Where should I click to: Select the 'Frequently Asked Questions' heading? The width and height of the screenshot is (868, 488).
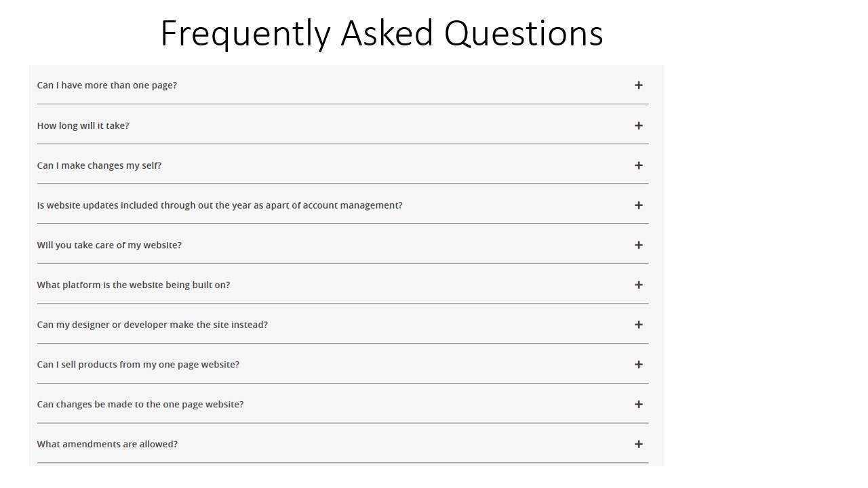coord(382,34)
